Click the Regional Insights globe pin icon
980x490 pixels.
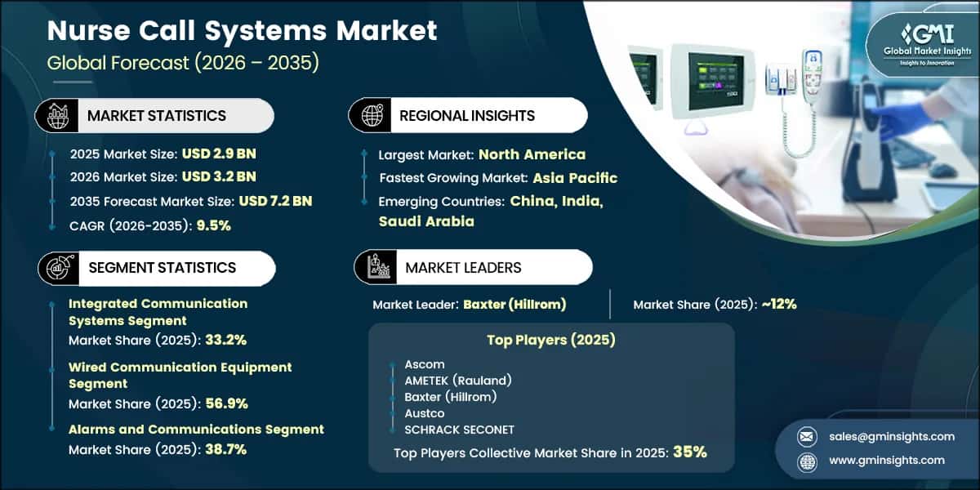point(372,115)
